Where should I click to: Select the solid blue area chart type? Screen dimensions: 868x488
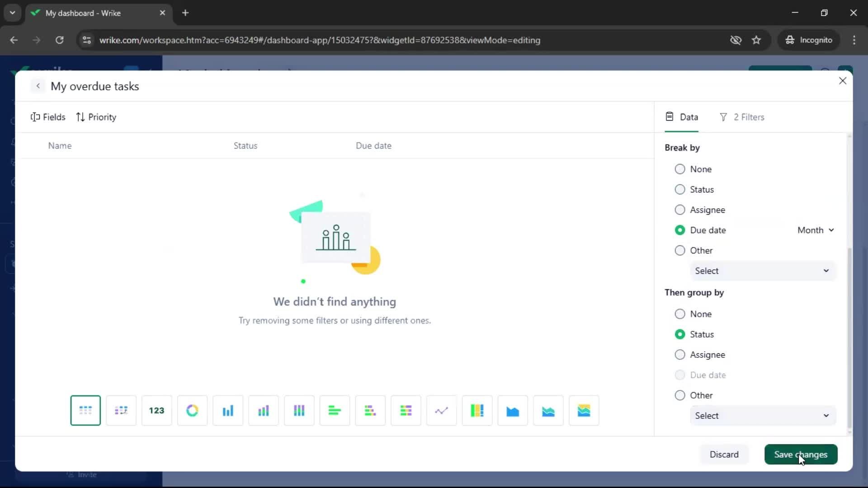[x=513, y=410]
